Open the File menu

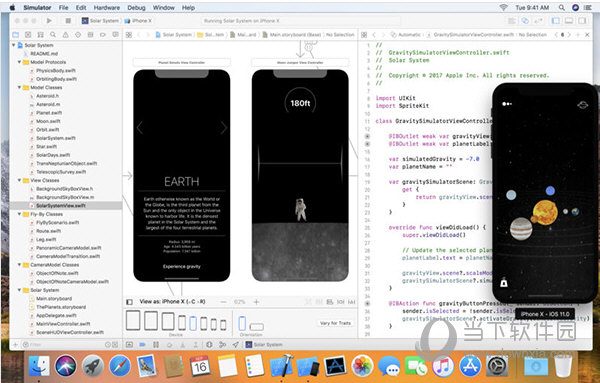tap(64, 8)
